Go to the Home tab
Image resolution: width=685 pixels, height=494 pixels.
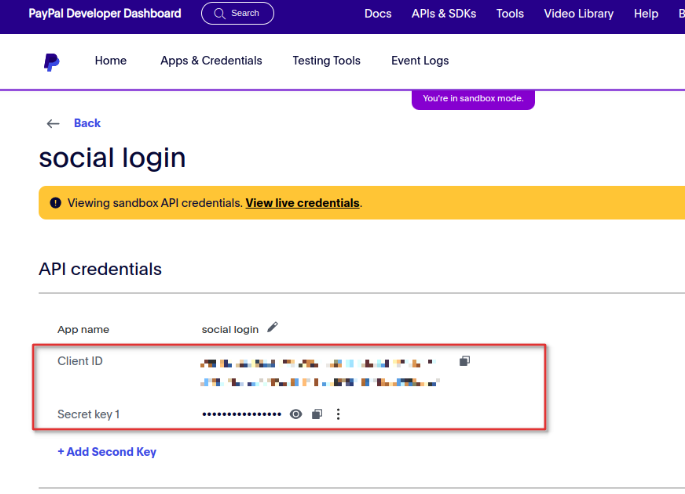(x=111, y=61)
